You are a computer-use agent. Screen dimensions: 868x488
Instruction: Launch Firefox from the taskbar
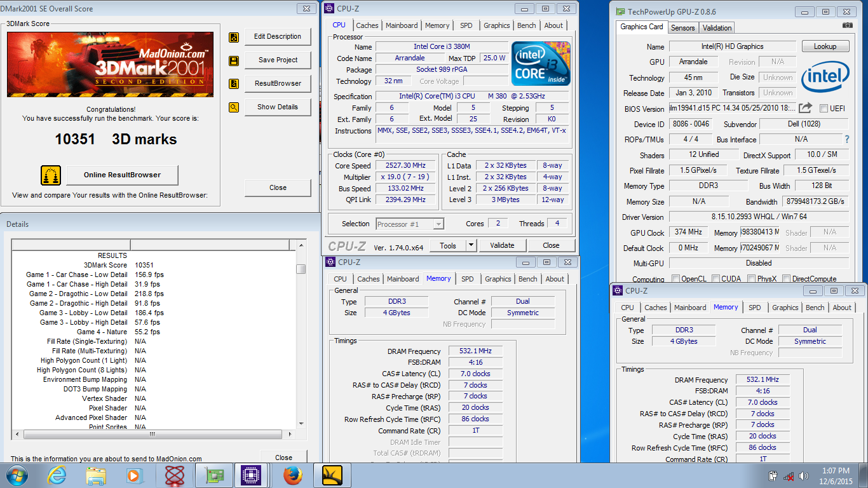pyautogui.click(x=292, y=475)
